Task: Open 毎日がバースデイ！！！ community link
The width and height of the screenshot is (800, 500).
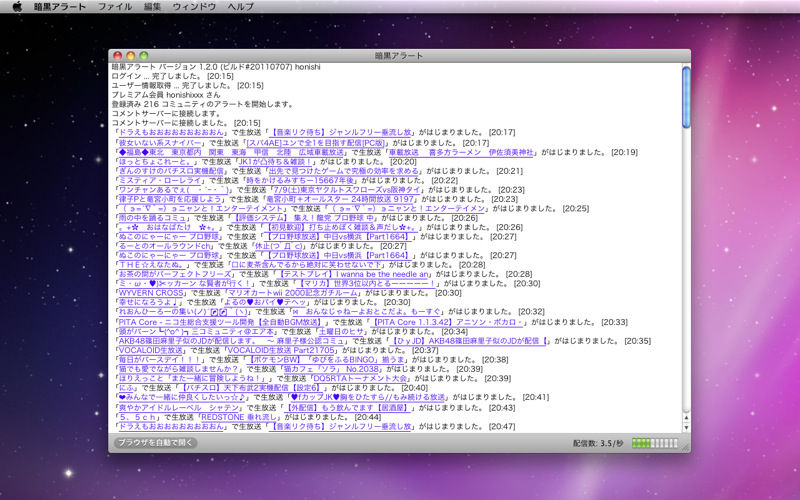Action: (161, 360)
